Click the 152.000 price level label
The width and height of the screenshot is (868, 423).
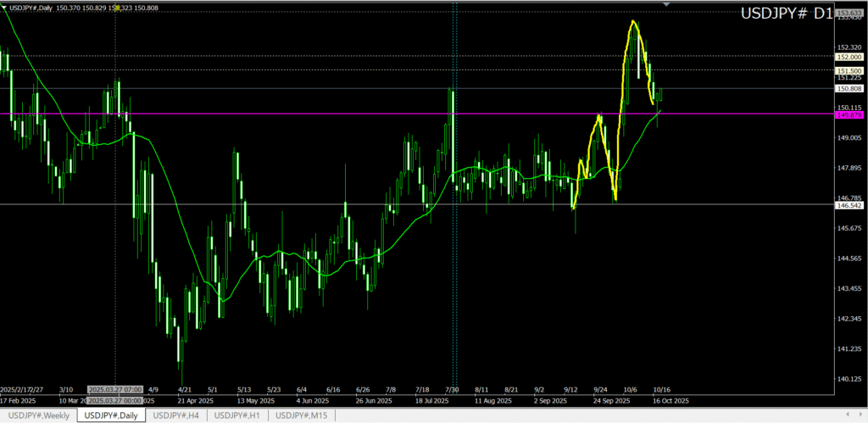[x=849, y=57]
